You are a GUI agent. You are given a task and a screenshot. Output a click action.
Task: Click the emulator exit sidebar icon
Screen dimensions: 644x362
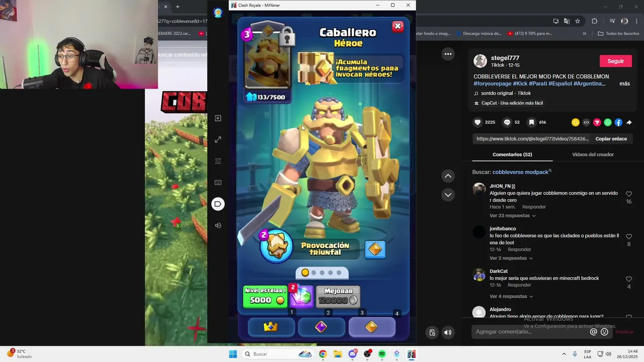coord(218,118)
